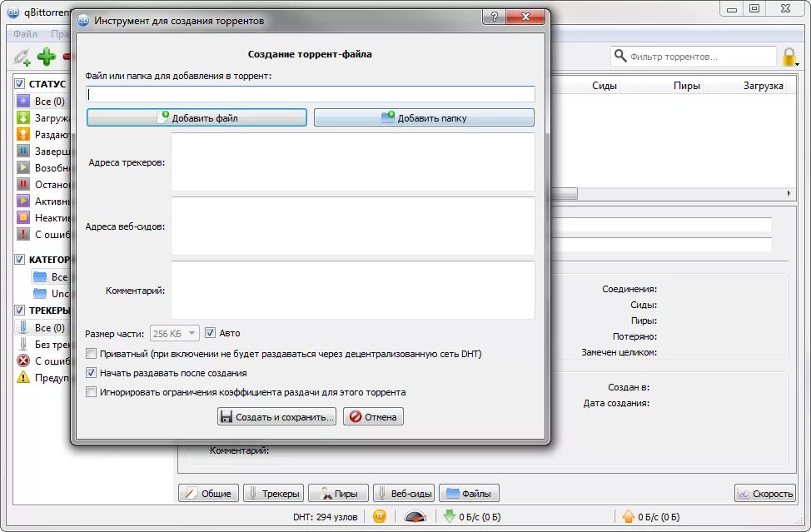Click DHT: 294 узлов status text

click(x=326, y=517)
